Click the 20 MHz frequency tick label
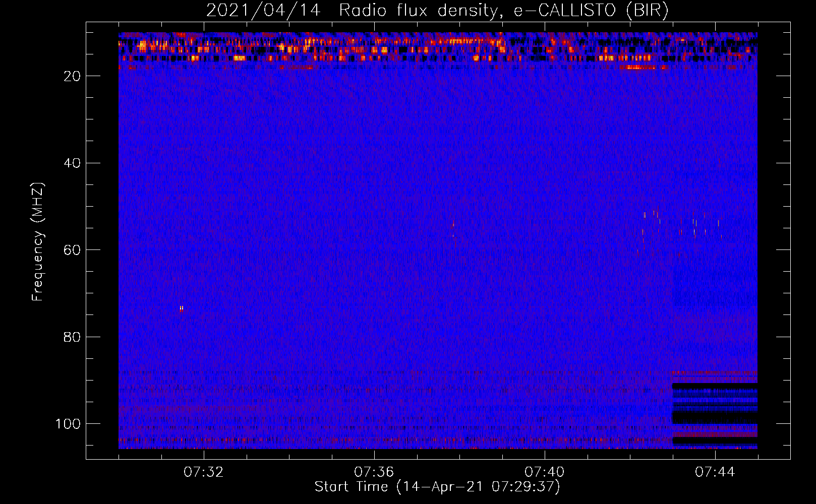816x504 pixels. (72, 76)
